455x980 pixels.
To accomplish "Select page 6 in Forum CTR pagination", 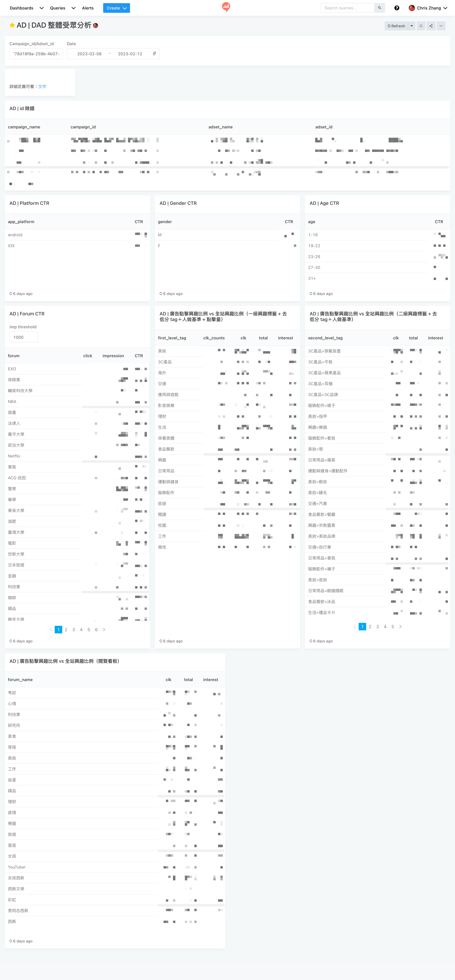I will tap(96, 630).
